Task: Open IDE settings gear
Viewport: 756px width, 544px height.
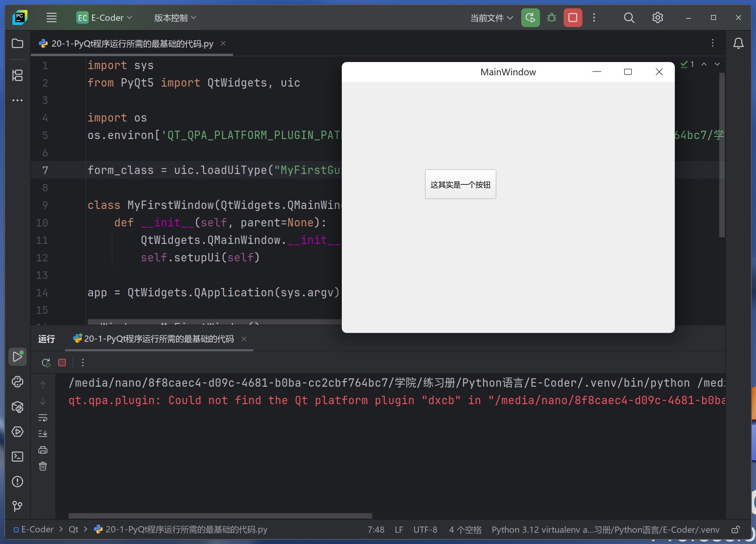Action: pyautogui.click(x=657, y=17)
